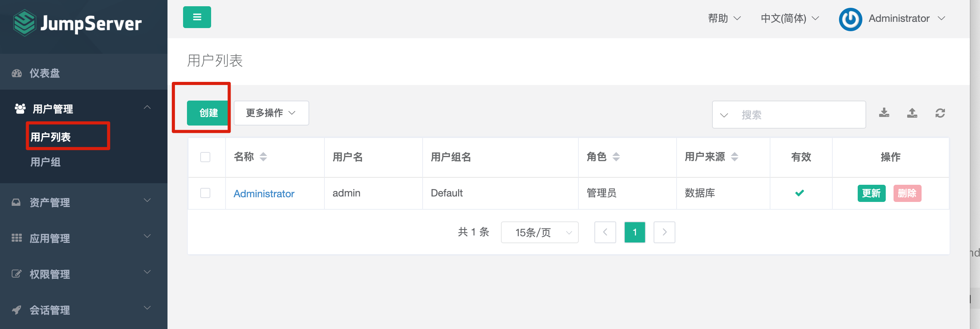The image size is (980, 329).
Task: Open the 帮助 dropdown
Action: pyautogui.click(x=724, y=18)
